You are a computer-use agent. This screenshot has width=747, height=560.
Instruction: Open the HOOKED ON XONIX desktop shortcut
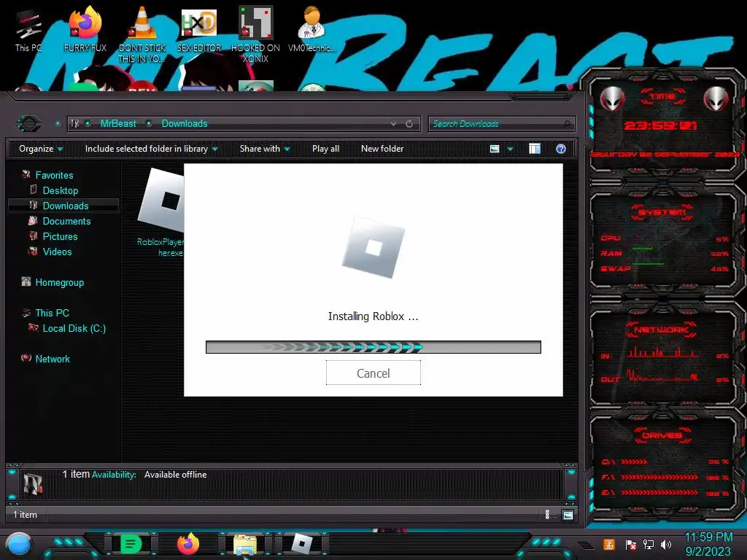pos(255,34)
